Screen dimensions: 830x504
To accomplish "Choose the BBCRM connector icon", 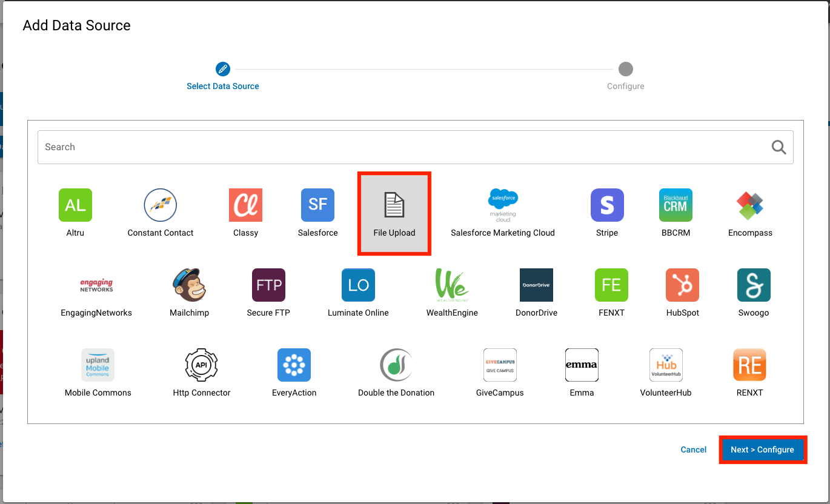I will click(676, 205).
